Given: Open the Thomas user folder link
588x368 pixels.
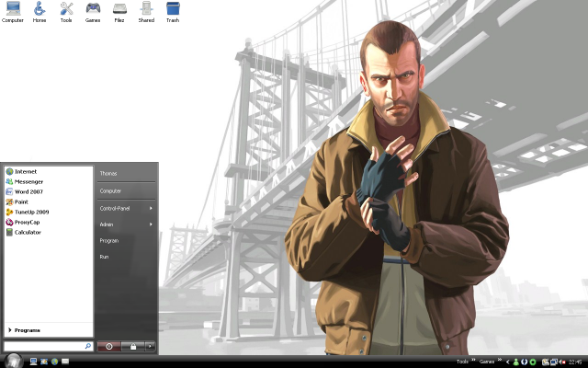Looking at the screenshot, I should click(108, 174).
